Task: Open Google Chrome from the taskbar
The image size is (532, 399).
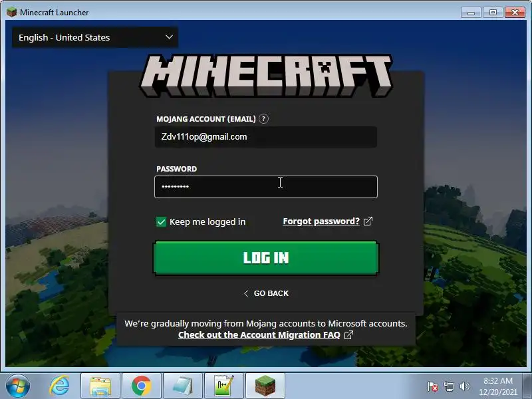Action: click(x=142, y=386)
